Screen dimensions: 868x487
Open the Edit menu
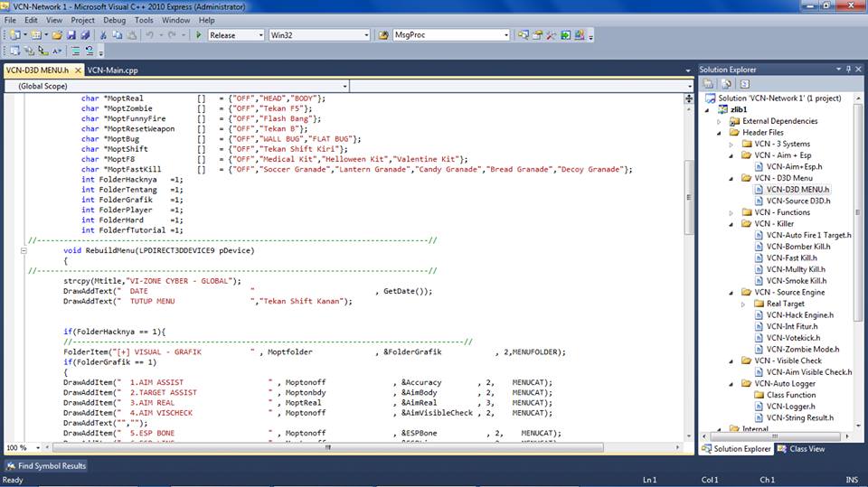tap(31, 20)
